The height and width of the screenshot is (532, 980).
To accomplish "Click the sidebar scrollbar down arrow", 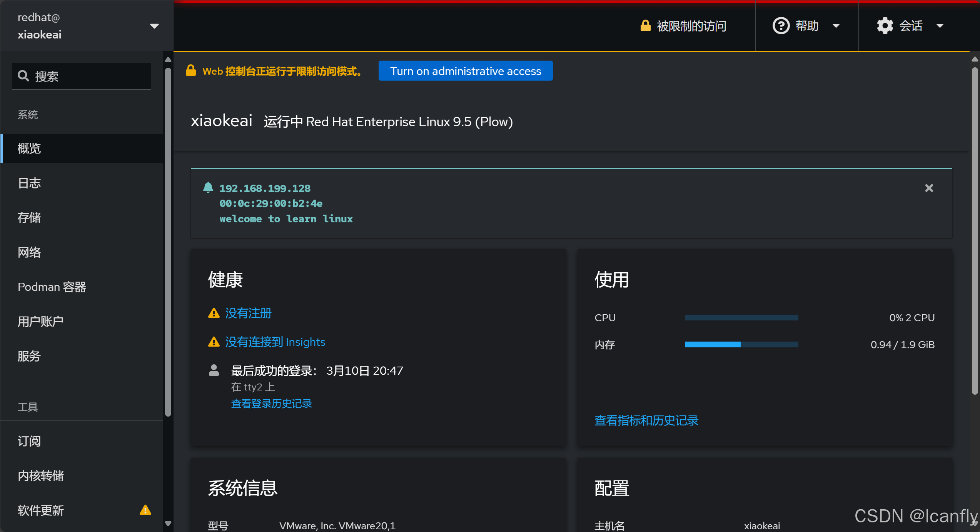I will tap(168, 523).
